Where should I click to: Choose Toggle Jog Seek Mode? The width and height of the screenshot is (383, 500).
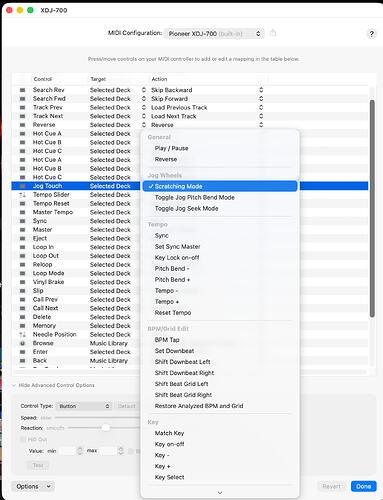pos(220,208)
